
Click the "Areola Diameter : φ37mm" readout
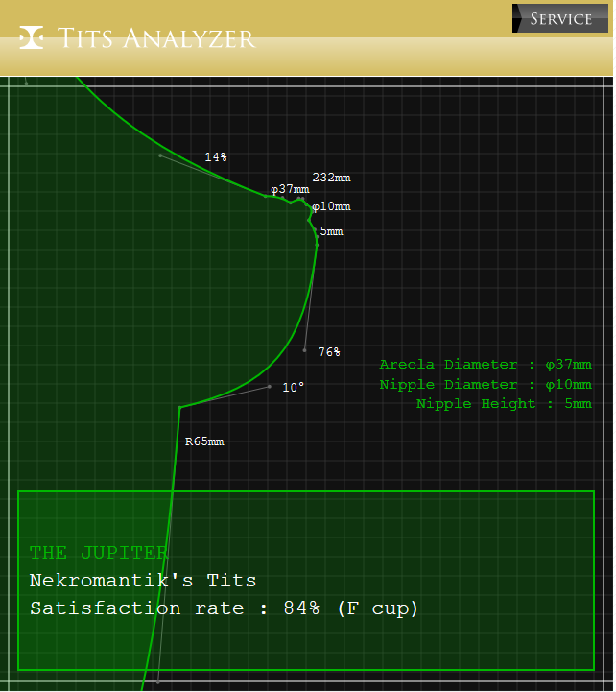click(486, 365)
